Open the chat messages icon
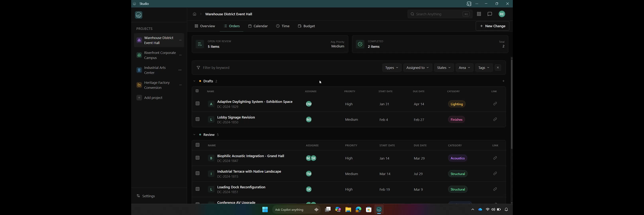Image resolution: width=644 pixels, height=215 pixels. [490, 14]
